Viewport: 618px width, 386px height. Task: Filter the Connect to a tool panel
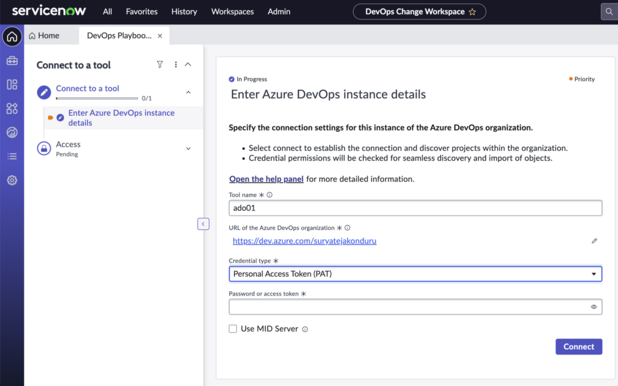coord(160,64)
